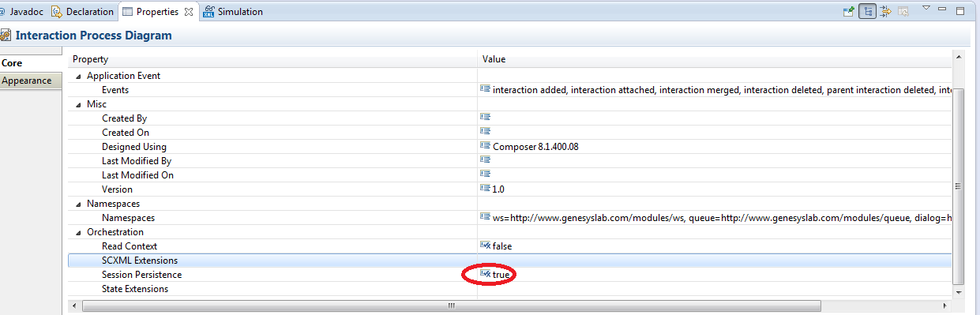Click the horizontal scrollbar thumb
This screenshot has width=980, height=315.
point(450,306)
